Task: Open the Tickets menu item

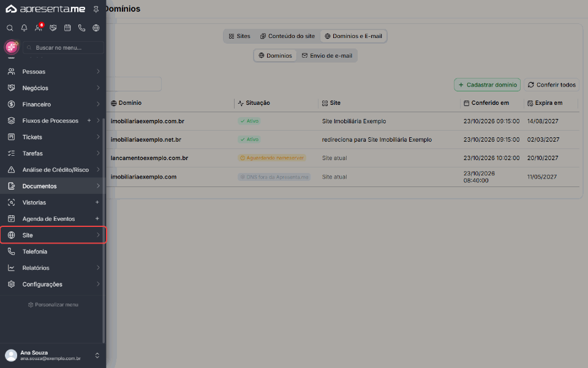Action: click(53, 137)
